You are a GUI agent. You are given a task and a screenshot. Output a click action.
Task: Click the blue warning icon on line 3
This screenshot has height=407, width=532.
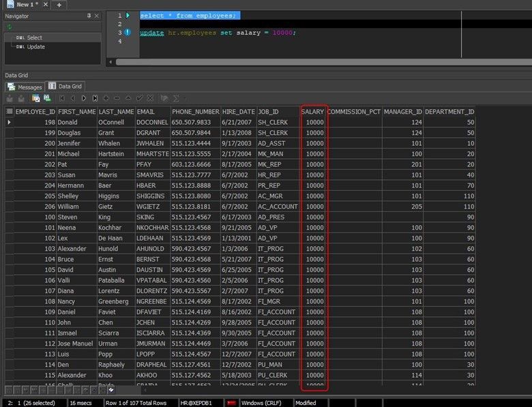(x=128, y=33)
